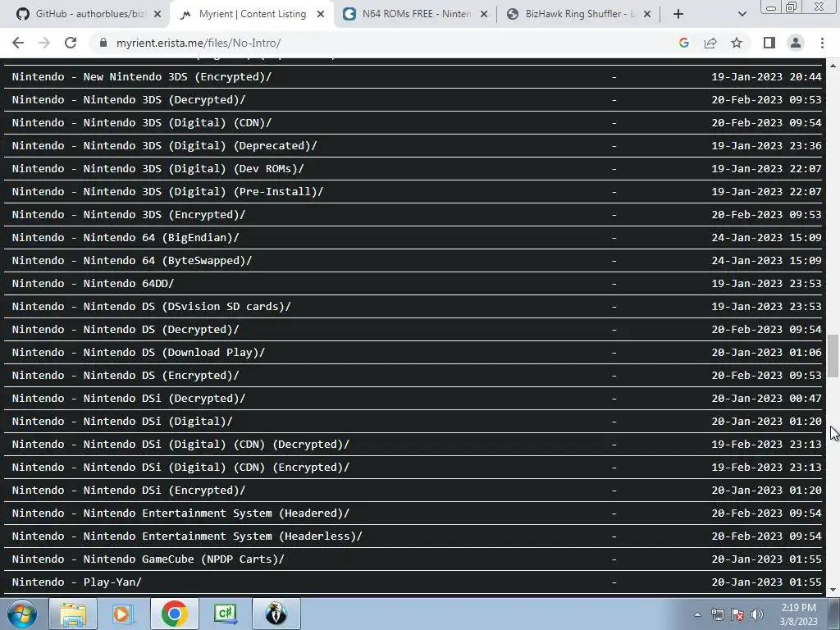Viewport: 840px width, 630px height.
Task: Open the tab search dropdown arrow
Action: (742, 15)
